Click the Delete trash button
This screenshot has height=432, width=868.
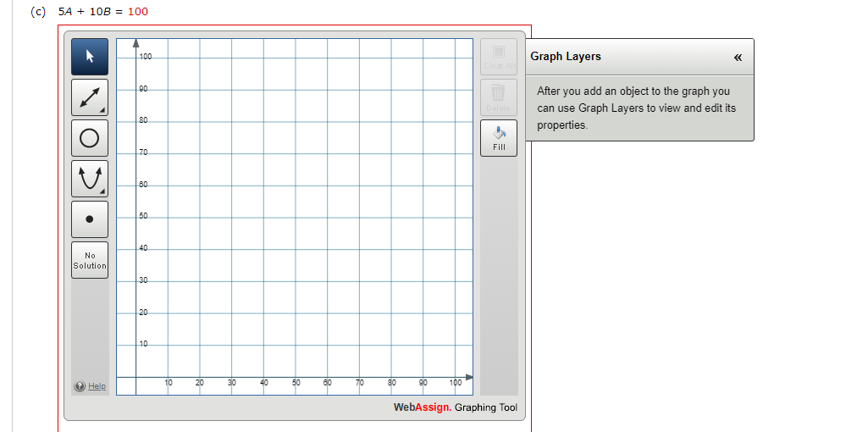click(499, 97)
